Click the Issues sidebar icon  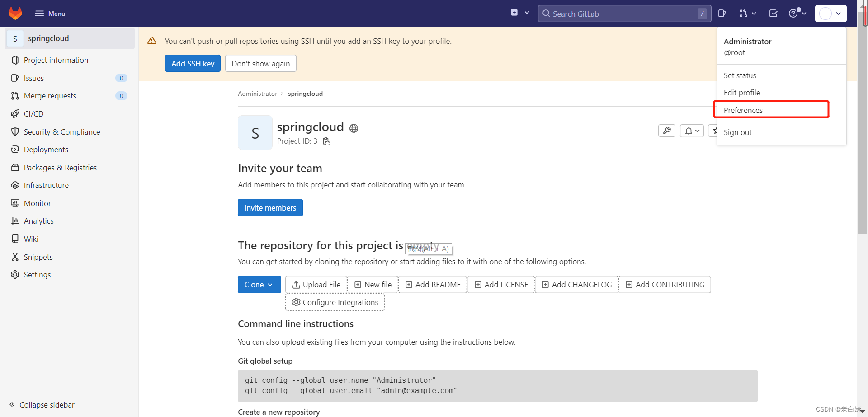coord(15,78)
